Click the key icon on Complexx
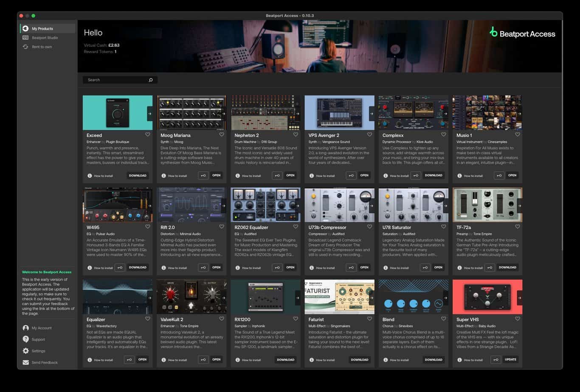Viewport: 580px width, 392px height. click(416, 175)
